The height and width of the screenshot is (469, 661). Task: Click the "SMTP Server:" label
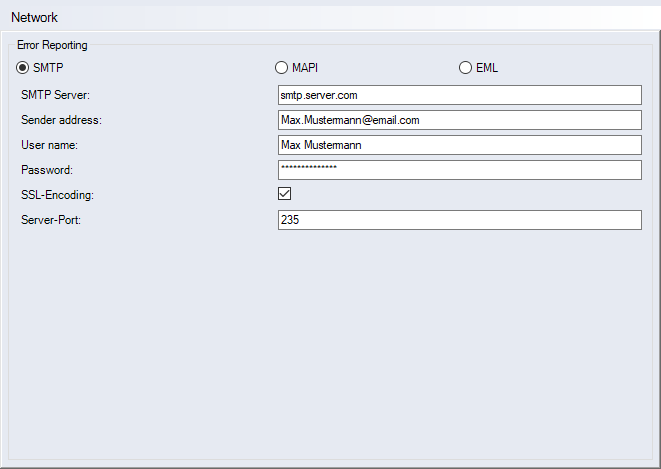tap(56, 95)
